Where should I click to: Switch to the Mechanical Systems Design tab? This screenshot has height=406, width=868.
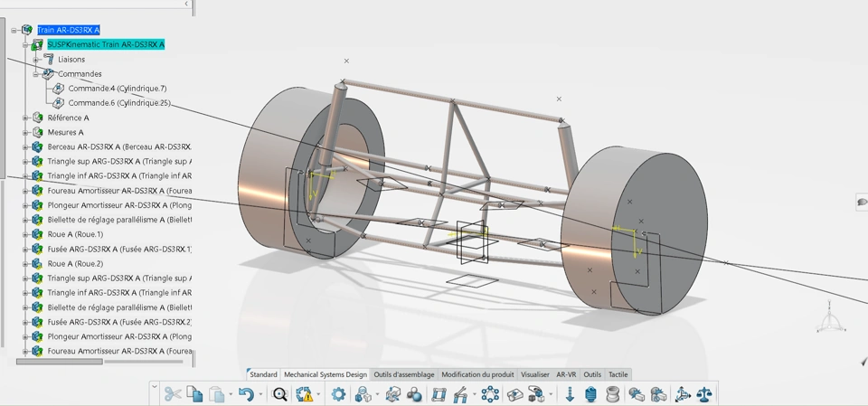tap(325, 374)
